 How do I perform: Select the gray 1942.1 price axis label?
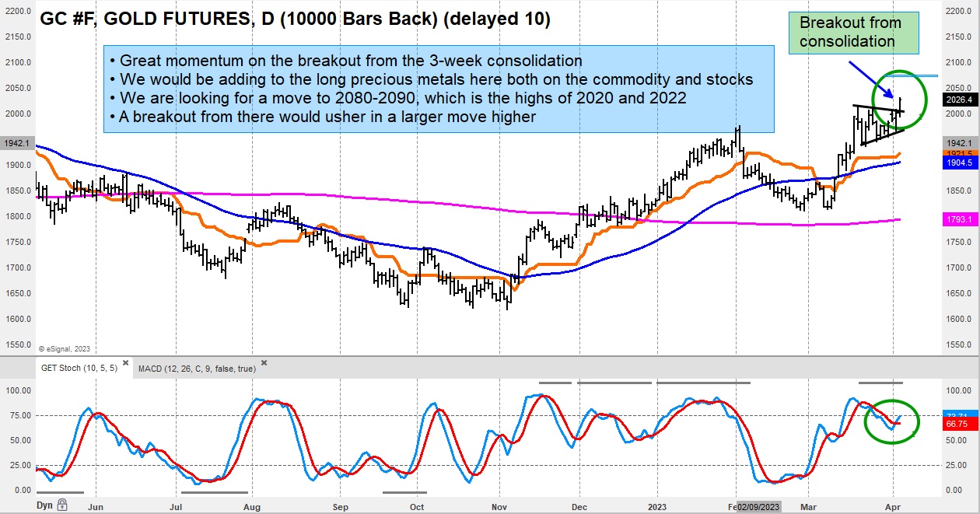click(x=959, y=145)
